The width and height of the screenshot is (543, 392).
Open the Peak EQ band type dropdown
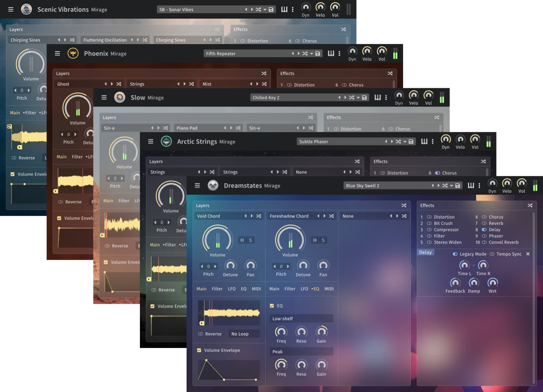(x=302, y=351)
